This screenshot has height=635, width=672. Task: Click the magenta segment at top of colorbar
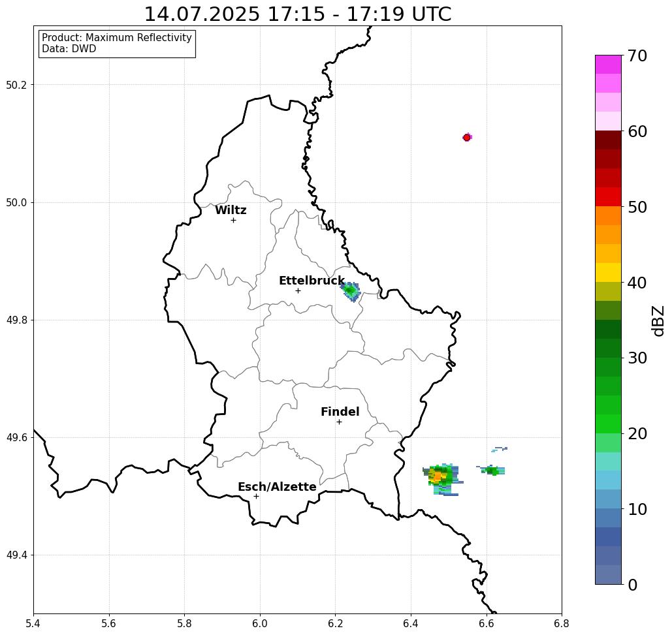(608, 65)
